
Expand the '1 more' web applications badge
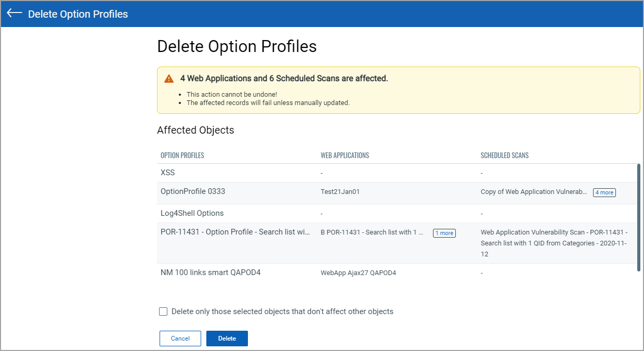coord(444,233)
